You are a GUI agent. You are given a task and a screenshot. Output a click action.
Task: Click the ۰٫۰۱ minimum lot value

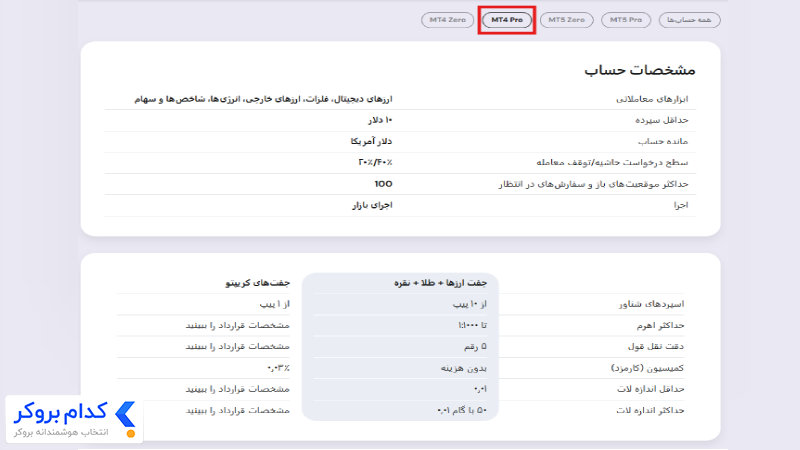[480, 389]
